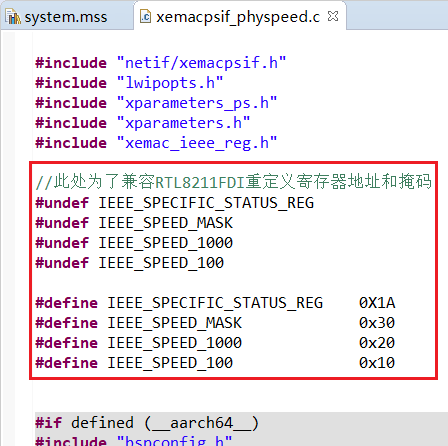Click the system.mss file icon
The image size is (448, 446).
[13, 17]
